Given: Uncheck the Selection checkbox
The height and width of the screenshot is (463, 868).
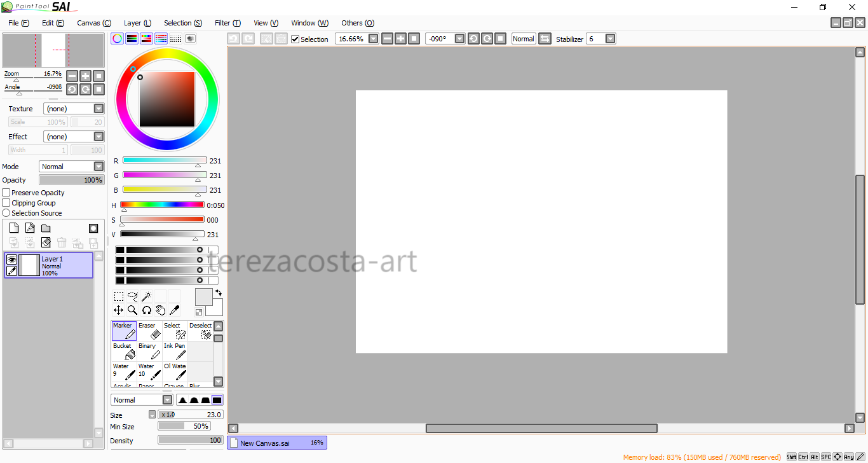Looking at the screenshot, I should pos(295,39).
